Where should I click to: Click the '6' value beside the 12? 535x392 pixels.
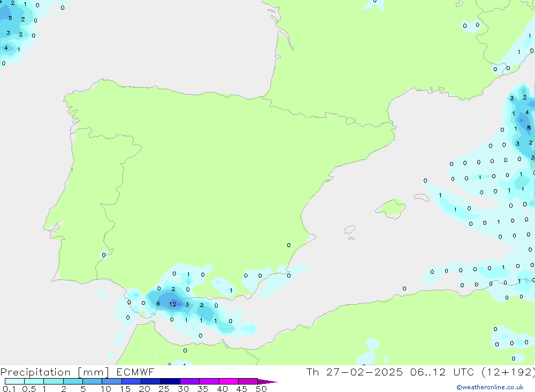tap(158, 304)
